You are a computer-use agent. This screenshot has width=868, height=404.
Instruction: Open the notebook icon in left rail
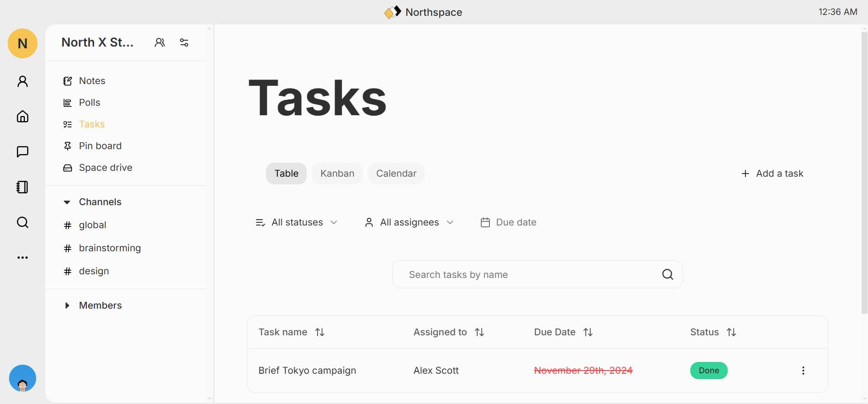23,187
